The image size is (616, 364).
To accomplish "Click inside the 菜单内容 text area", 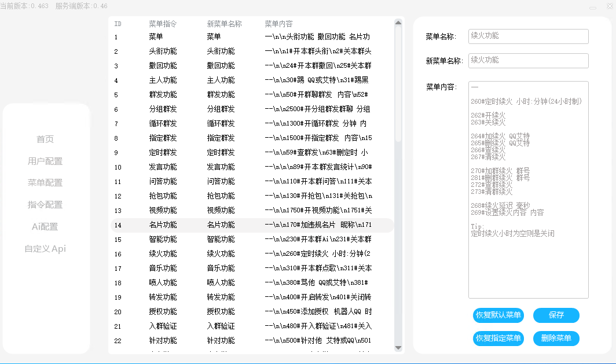I will click(x=529, y=190).
